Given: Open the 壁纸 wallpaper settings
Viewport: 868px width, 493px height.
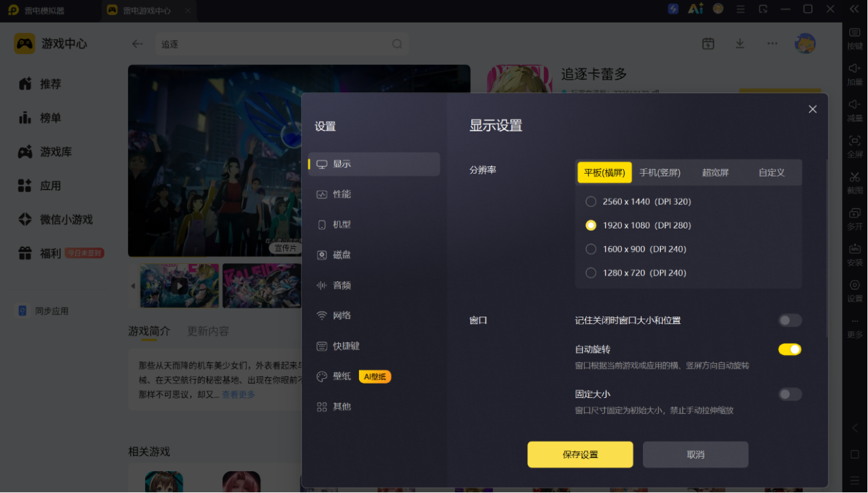Looking at the screenshot, I should (373, 376).
